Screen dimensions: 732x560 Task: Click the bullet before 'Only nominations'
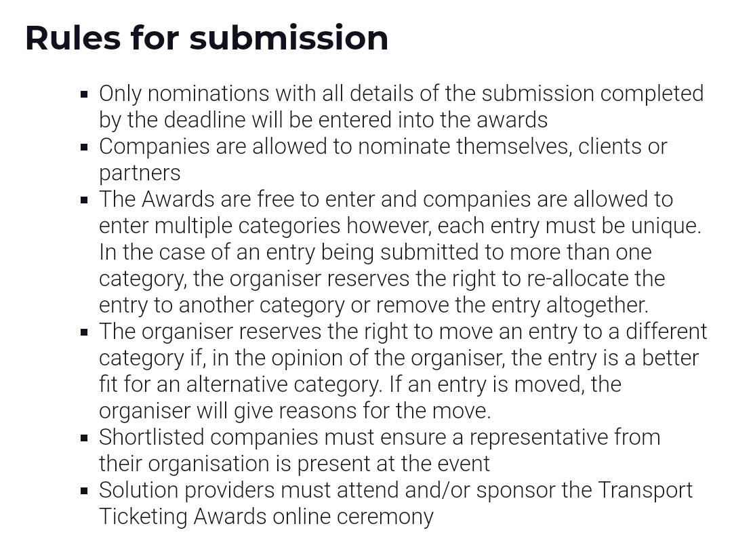pyautogui.click(x=84, y=94)
